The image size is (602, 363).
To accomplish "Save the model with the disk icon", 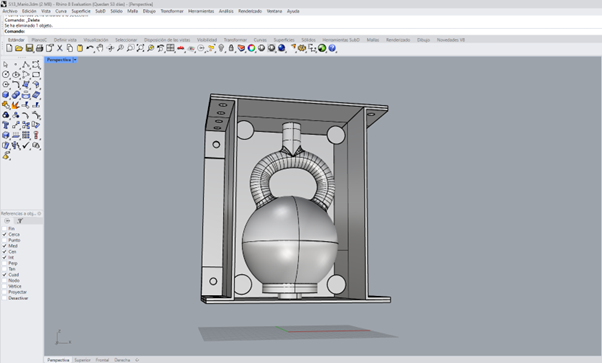I will [29, 48].
